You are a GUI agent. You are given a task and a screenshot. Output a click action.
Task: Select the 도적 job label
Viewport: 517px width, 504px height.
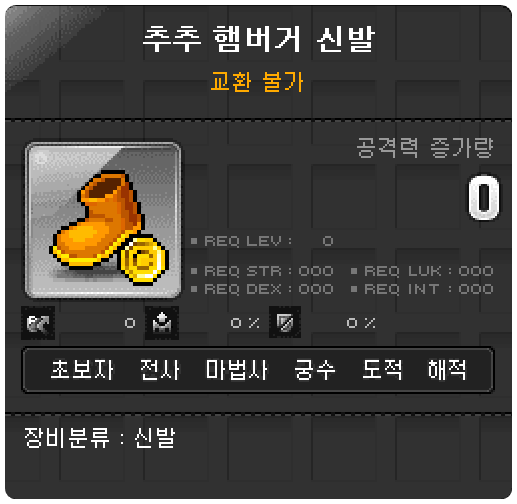[382, 370]
